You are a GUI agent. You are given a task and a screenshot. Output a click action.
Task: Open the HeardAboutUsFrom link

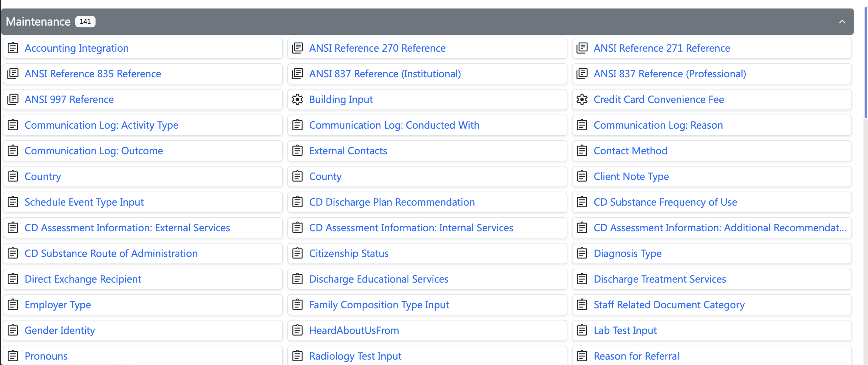click(x=354, y=330)
